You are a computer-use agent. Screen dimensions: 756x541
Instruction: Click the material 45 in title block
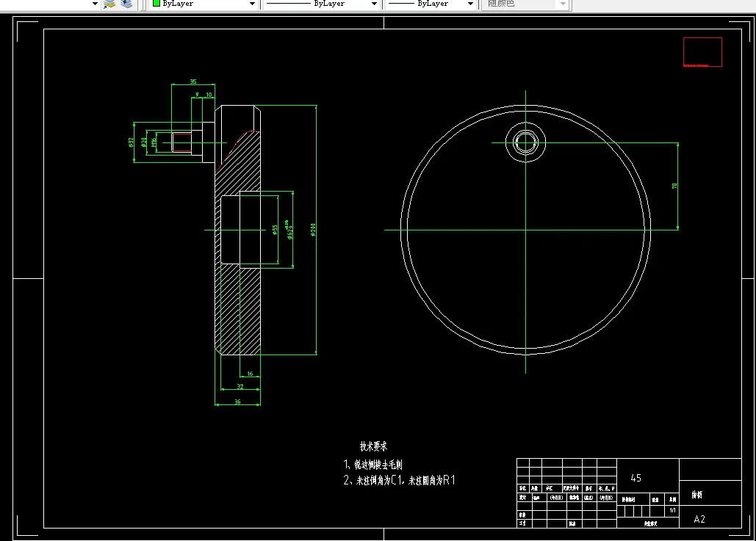[636, 478]
